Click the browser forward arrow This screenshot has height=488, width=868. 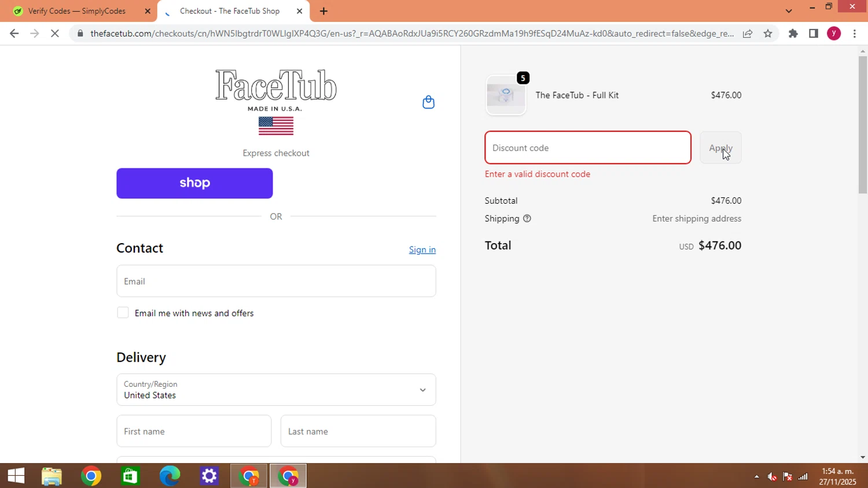pos(35,34)
